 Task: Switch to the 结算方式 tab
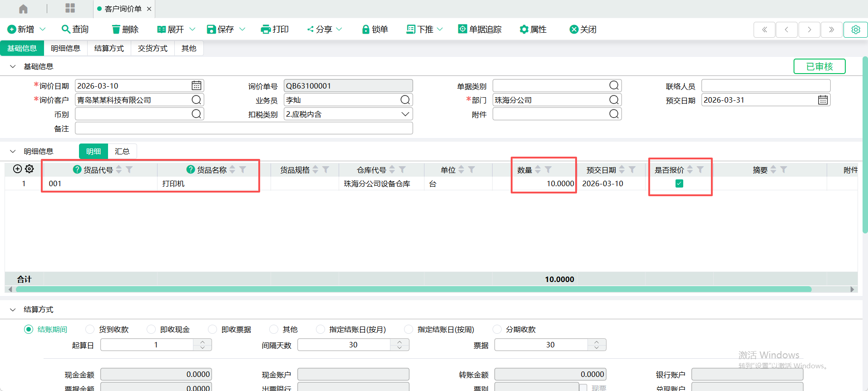[x=109, y=48]
